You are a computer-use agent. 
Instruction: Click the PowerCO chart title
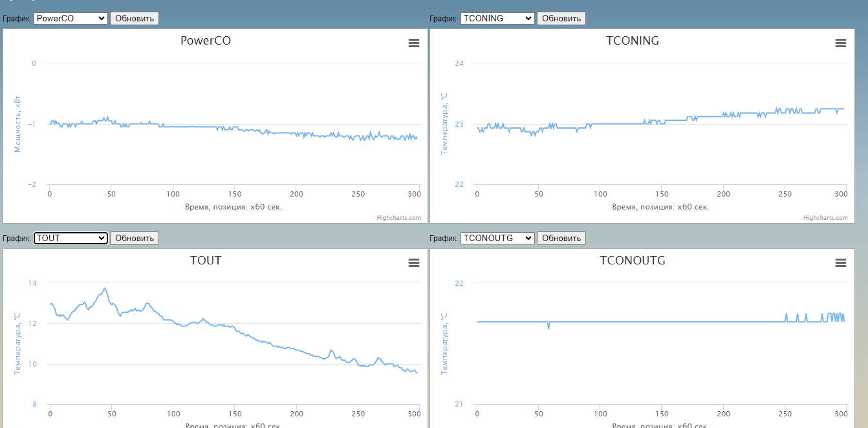click(x=206, y=41)
